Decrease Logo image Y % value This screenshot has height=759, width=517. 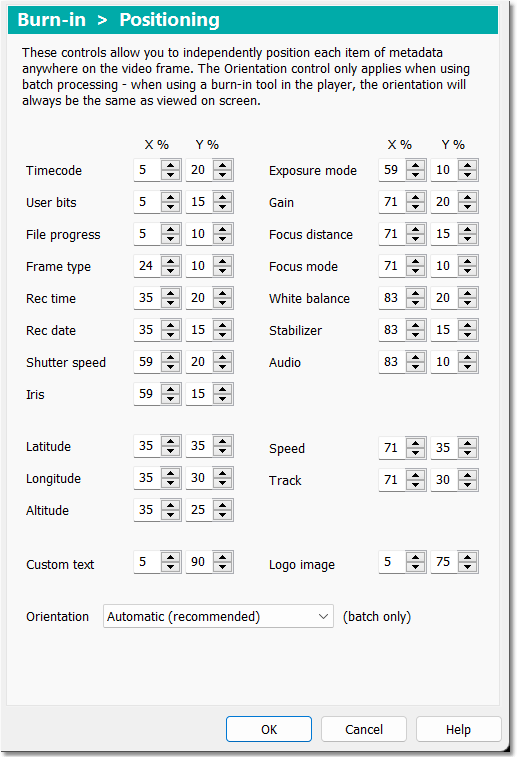coord(467,567)
